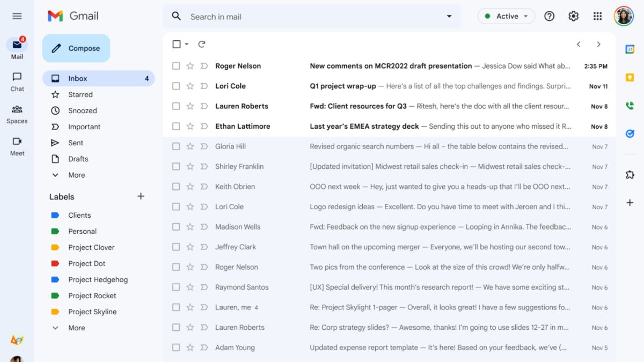Open the Google Calendar side panel icon
644x362 pixels.
[x=630, y=49]
